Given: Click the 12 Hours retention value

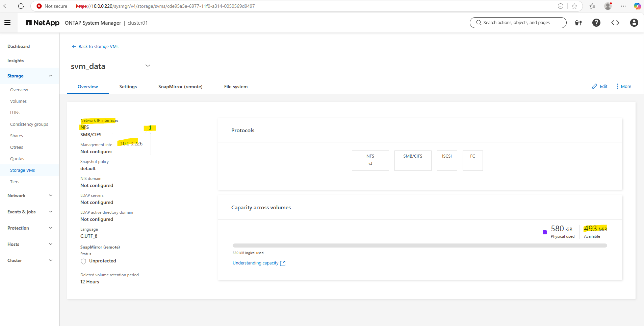Looking at the screenshot, I should coord(90,282).
